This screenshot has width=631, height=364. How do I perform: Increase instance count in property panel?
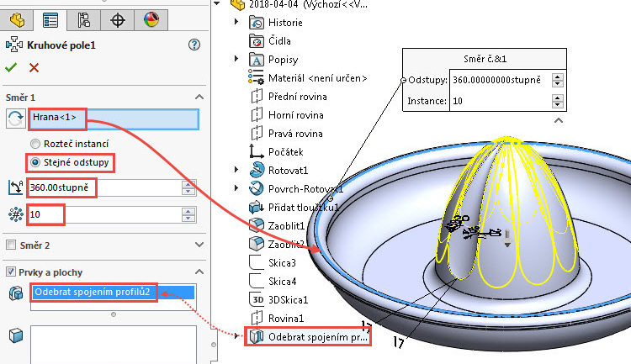(x=188, y=211)
